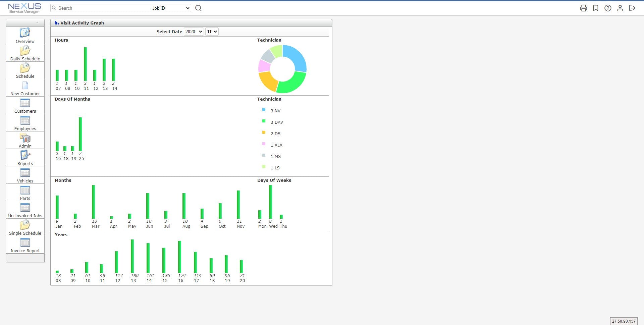644x325 pixels.
Task: Open the Job ID search dropdown
Action: pos(171,8)
